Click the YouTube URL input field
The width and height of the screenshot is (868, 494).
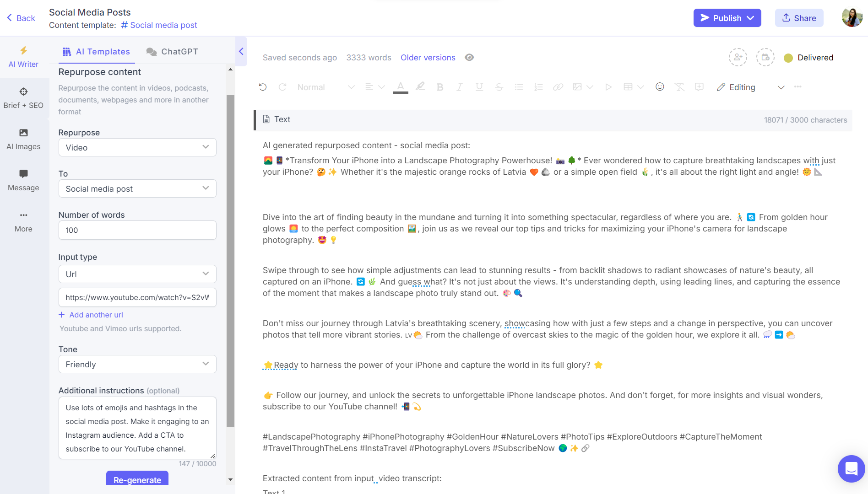pyautogui.click(x=137, y=297)
